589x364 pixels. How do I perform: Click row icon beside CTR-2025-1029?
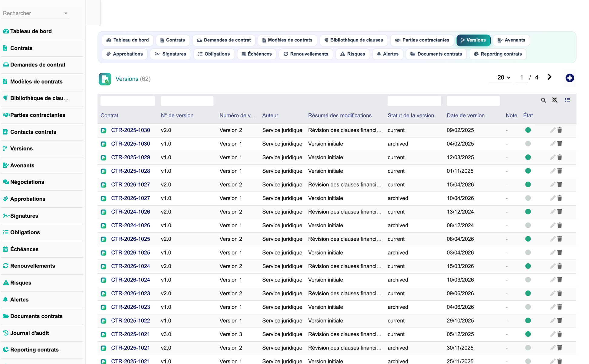(x=104, y=158)
